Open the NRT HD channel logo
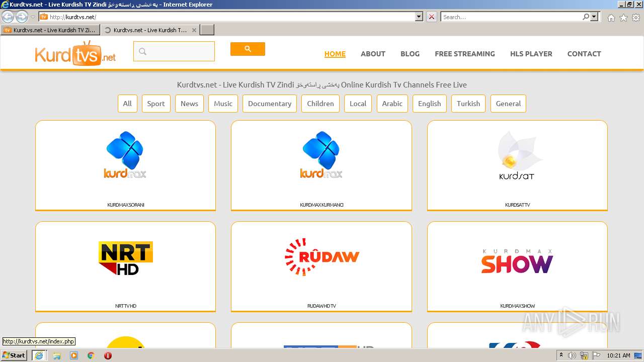 click(125, 258)
